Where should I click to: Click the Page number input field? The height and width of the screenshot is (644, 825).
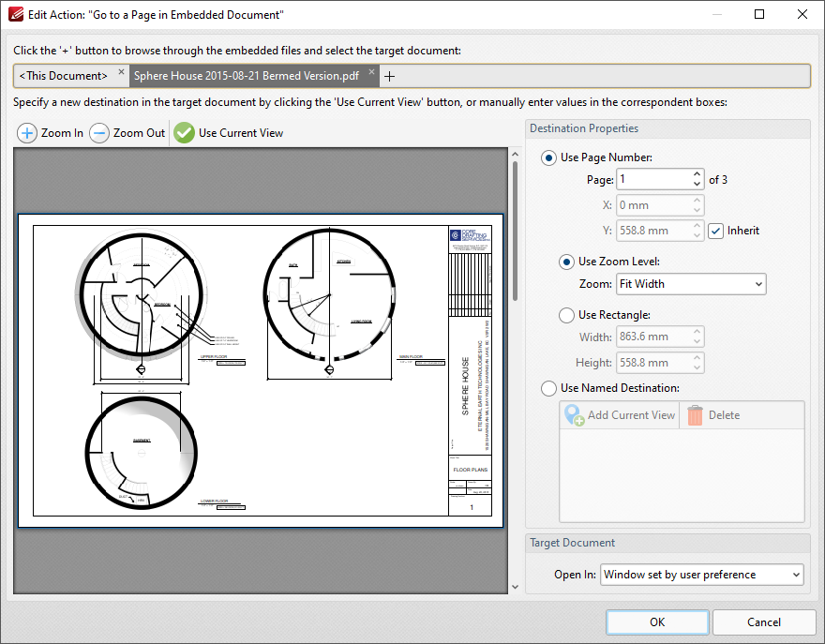pos(653,179)
